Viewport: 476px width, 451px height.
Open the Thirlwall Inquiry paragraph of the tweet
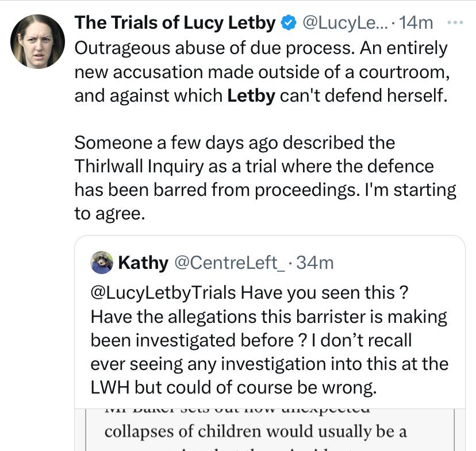[265, 178]
